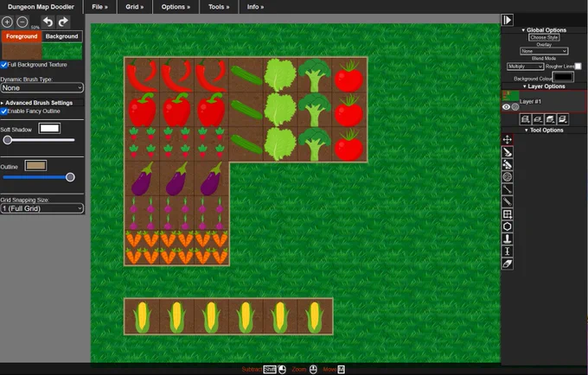
Task: Collapse the Layer Options section
Action: pos(544,86)
